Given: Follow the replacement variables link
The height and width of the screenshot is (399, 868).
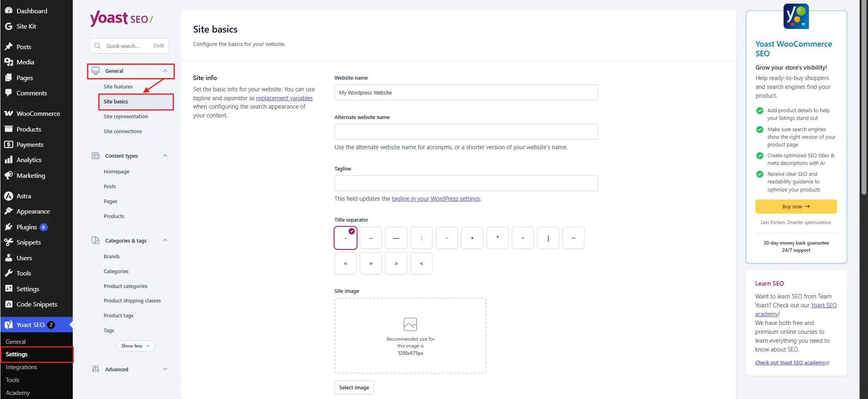Looking at the screenshot, I should pyautogui.click(x=284, y=98).
